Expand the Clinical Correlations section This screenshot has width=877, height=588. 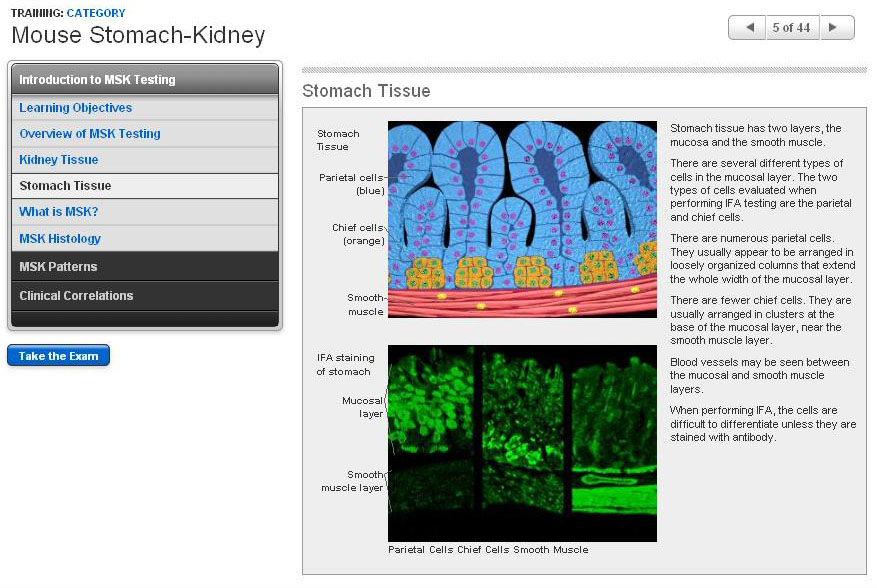click(144, 296)
